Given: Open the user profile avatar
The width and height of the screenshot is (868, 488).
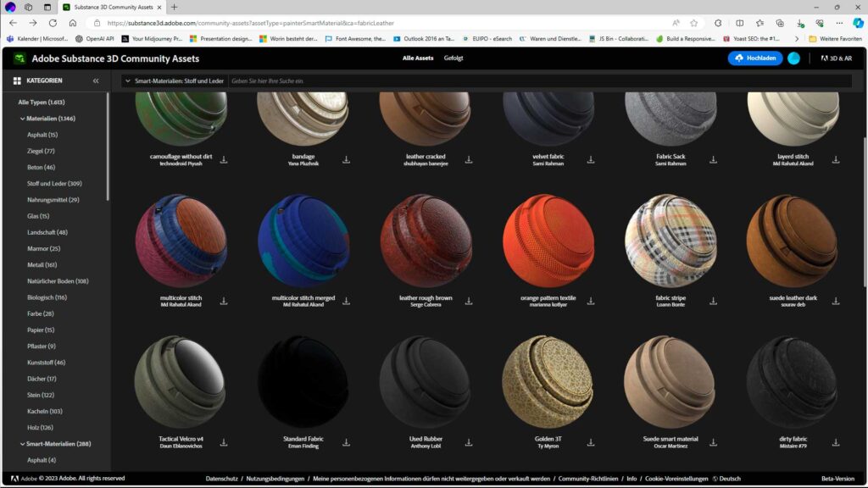Looking at the screenshot, I should point(793,58).
